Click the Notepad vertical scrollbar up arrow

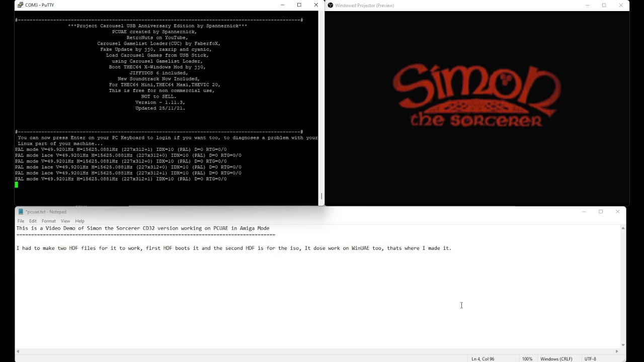[623, 228]
